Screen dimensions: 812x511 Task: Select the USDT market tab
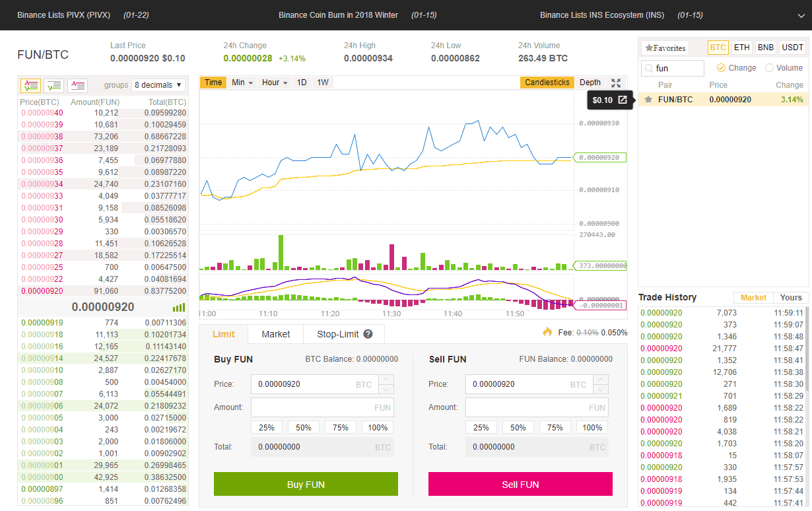point(792,48)
